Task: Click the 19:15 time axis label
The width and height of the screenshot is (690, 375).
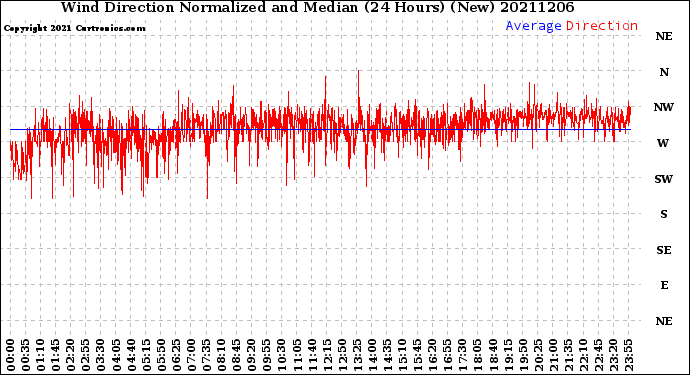Action: click(x=508, y=355)
